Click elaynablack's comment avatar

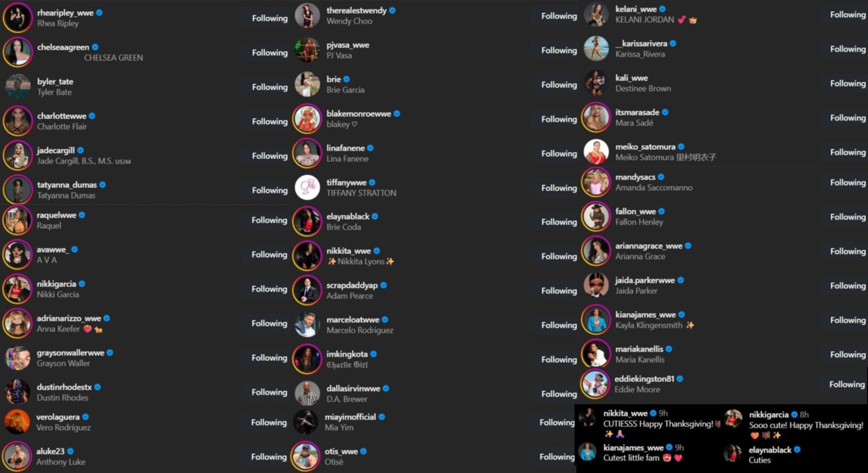[733, 454]
